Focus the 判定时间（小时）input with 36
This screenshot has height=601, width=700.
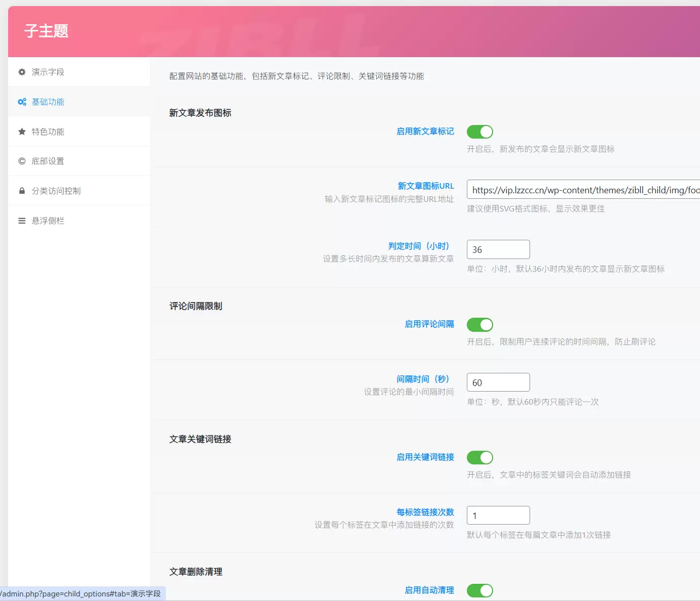coord(498,249)
